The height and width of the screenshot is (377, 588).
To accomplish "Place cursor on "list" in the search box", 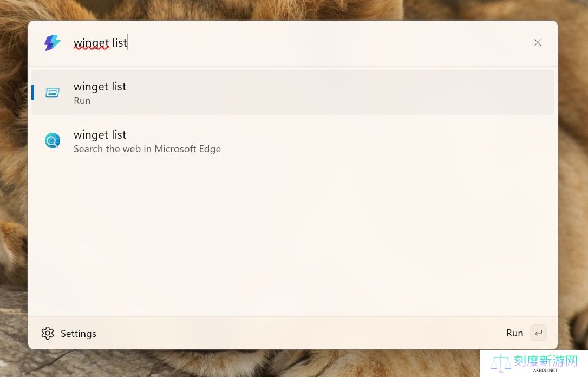I will (x=120, y=43).
